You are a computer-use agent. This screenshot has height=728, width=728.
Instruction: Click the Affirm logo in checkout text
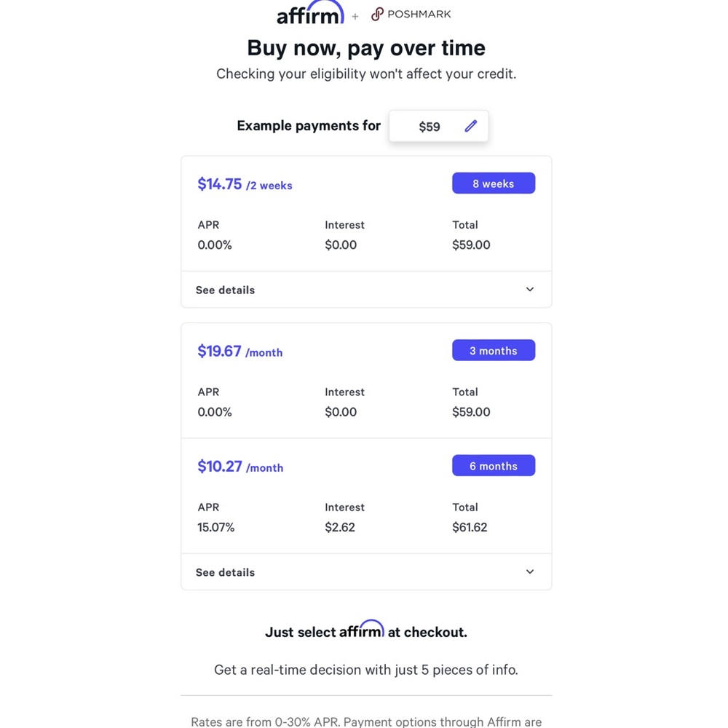pyautogui.click(x=361, y=629)
